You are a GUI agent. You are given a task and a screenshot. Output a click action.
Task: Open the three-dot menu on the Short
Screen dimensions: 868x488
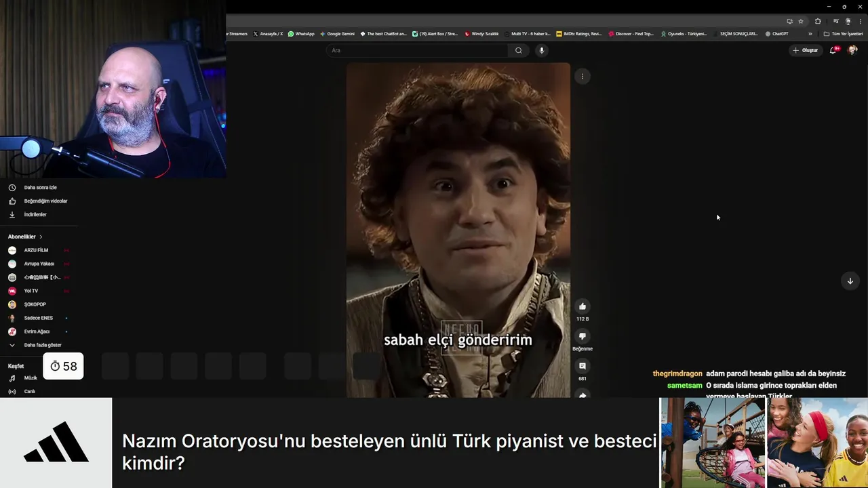coord(582,77)
